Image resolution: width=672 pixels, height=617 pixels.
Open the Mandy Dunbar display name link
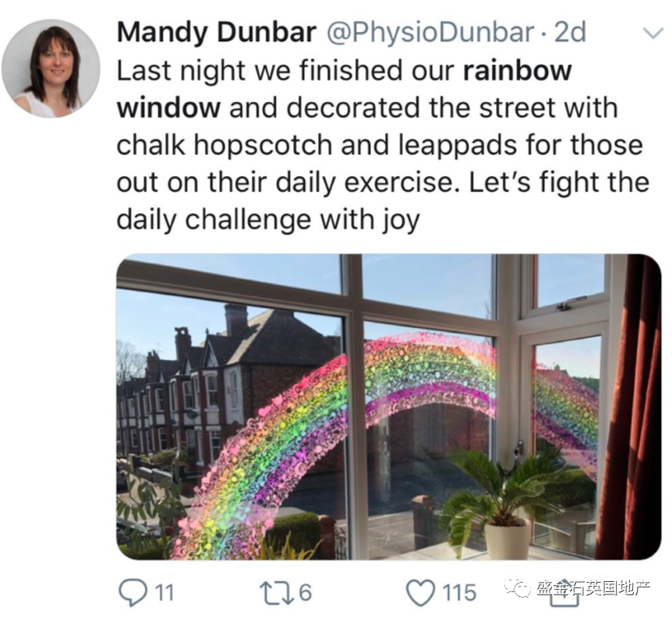pyautogui.click(x=217, y=32)
